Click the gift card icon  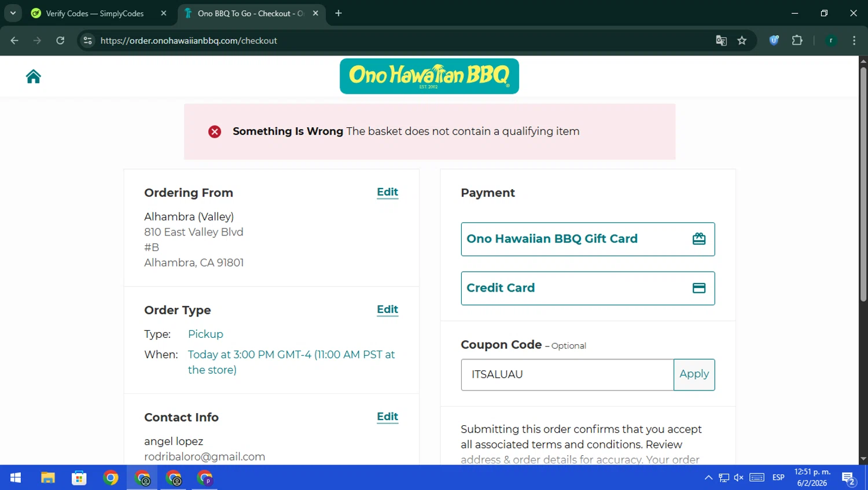click(x=699, y=239)
